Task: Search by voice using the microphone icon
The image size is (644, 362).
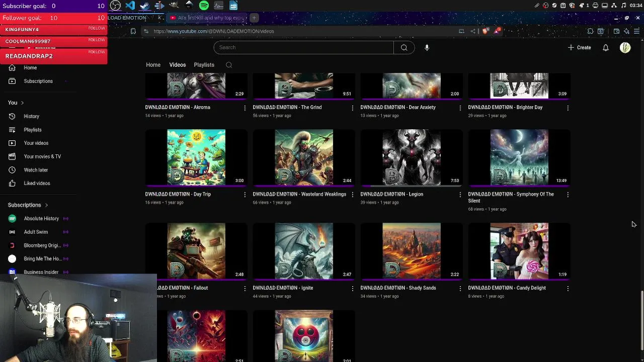Action: pos(427,47)
